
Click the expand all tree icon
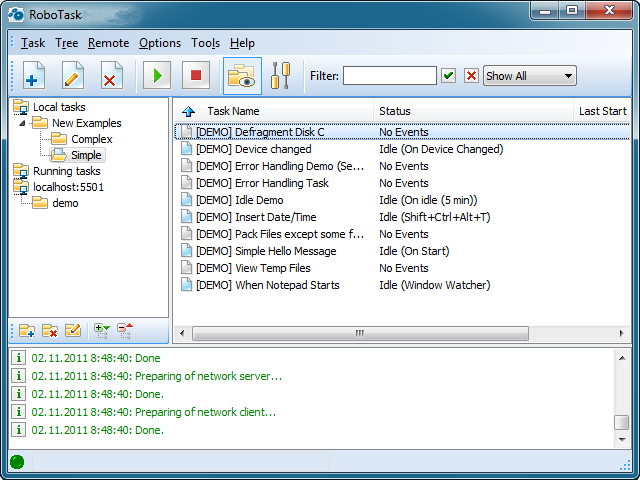tap(100, 330)
